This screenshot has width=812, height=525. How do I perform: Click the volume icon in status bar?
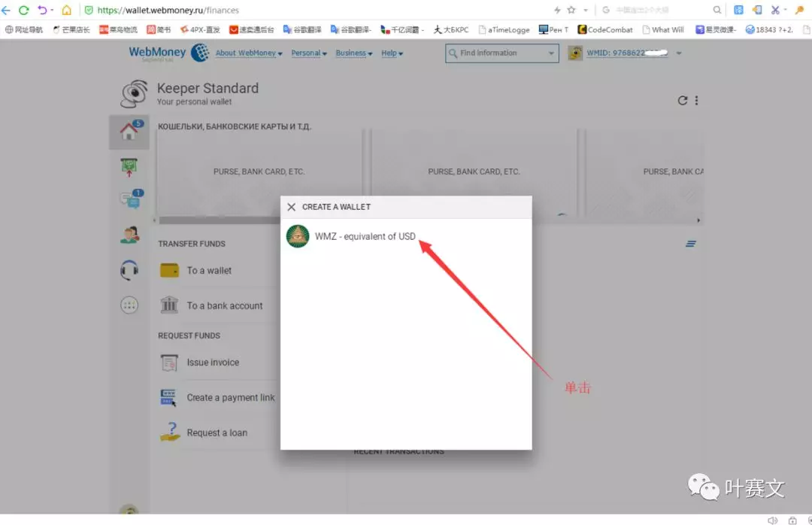pos(772,520)
